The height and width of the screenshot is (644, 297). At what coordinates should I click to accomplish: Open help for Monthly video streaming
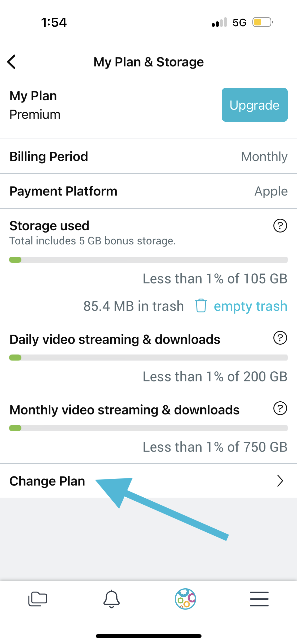[280, 408]
